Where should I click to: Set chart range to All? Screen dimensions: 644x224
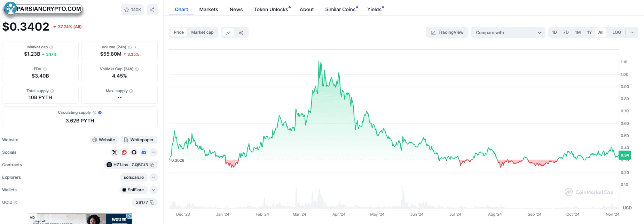(601, 32)
